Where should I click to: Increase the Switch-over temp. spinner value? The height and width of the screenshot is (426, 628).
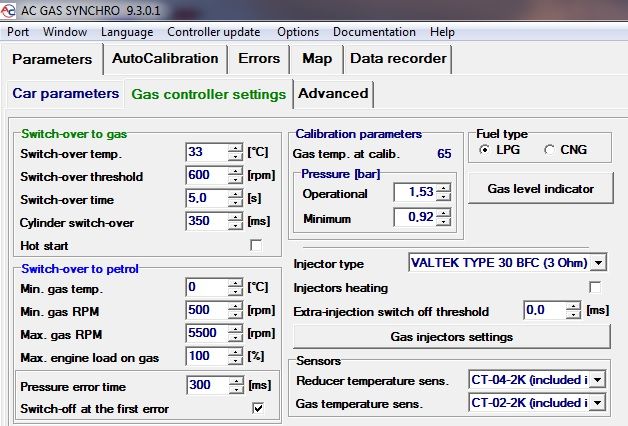click(235, 148)
